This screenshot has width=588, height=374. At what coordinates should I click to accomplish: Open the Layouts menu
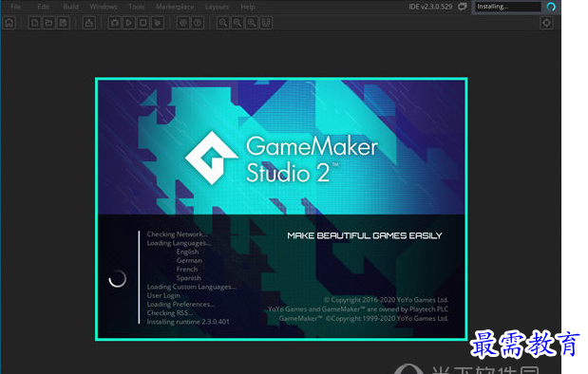click(x=217, y=7)
